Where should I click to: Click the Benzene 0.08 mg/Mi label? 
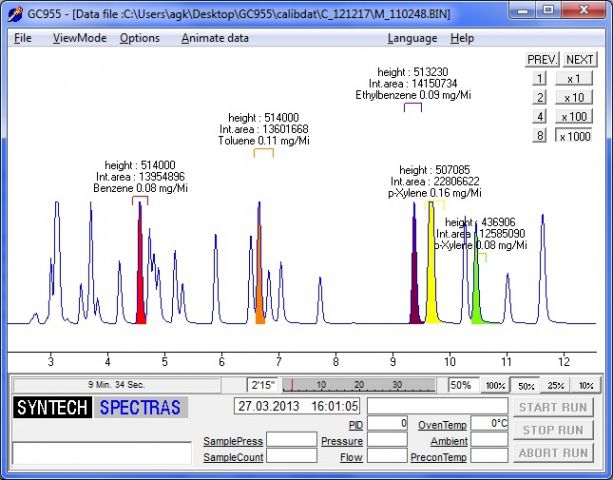[140, 188]
